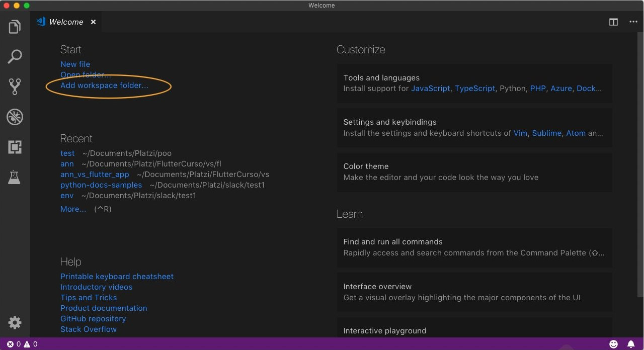This screenshot has width=644, height=350.
Task: Click the More... recent link
Action: point(73,209)
